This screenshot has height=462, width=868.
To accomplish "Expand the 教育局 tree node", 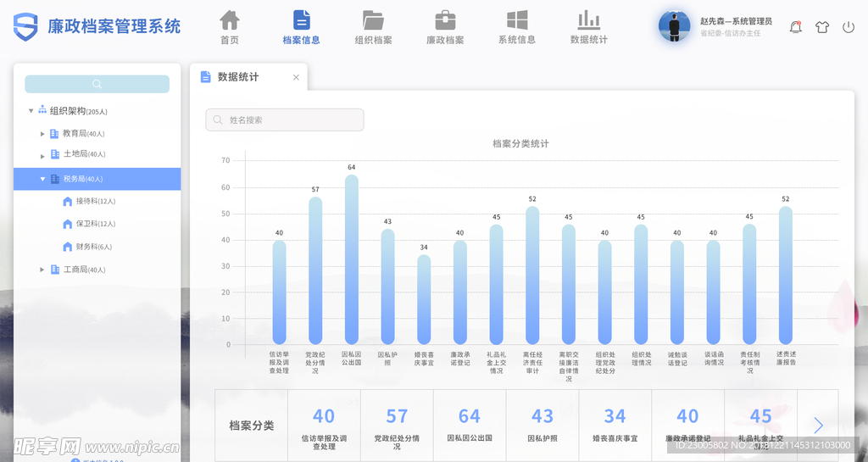I will 42,134.
